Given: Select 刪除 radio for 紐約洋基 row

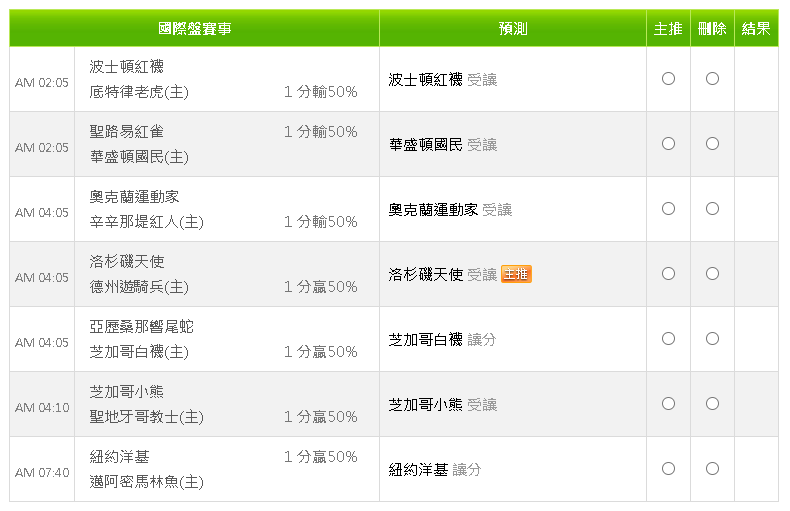Looking at the screenshot, I should (x=712, y=469).
